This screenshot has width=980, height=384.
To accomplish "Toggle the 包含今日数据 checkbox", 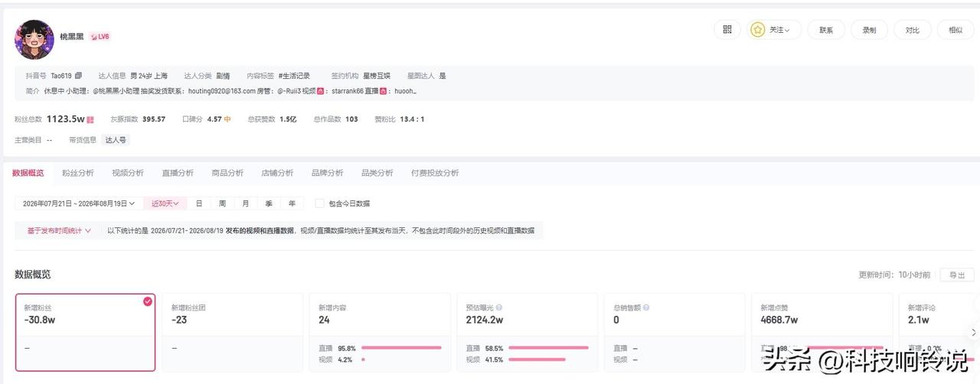I will click(319, 203).
